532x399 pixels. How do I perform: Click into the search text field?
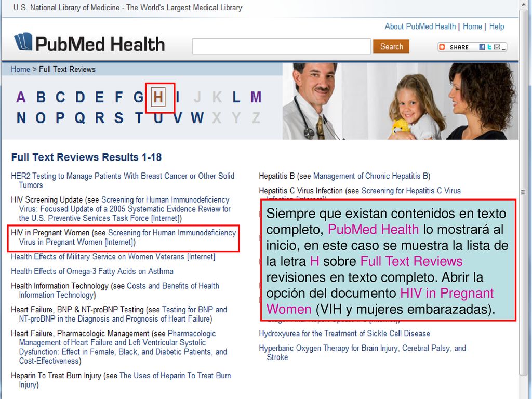pyautogui.click(x=281, y=46)
